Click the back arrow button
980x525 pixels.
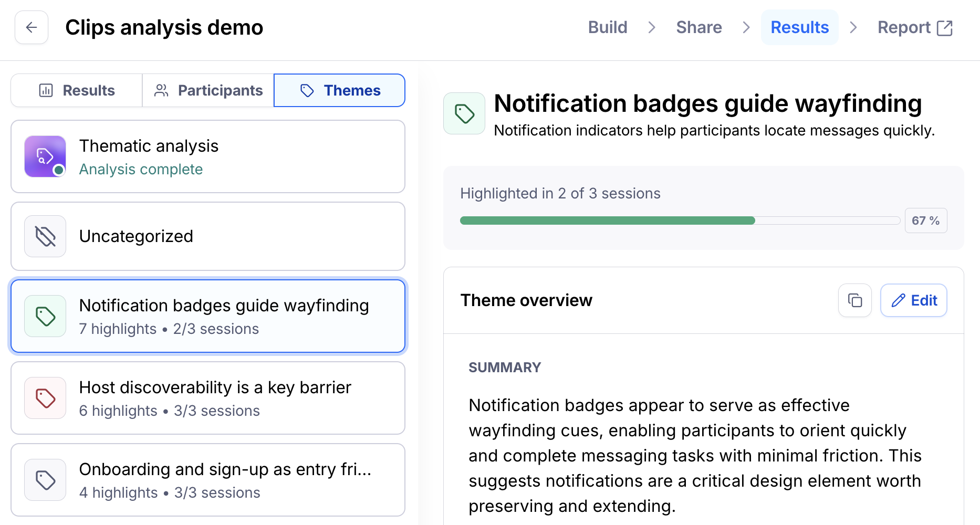tap(32, 27)
